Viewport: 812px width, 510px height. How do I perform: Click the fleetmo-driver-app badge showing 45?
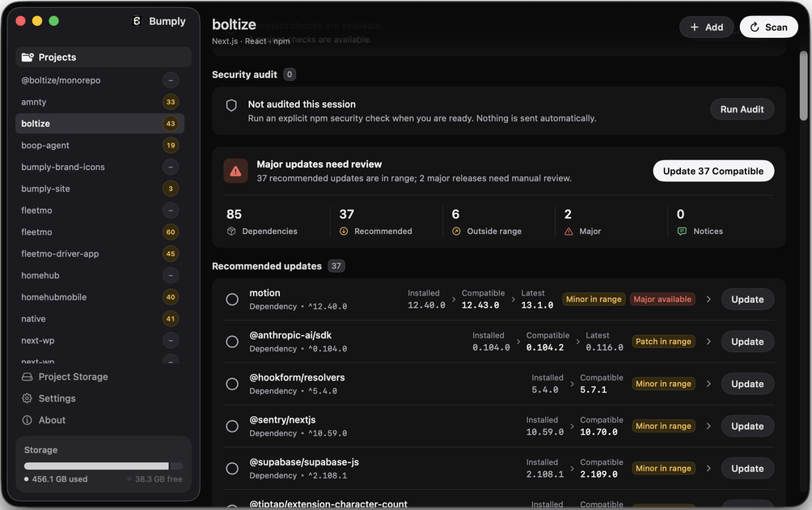(171, 254)
